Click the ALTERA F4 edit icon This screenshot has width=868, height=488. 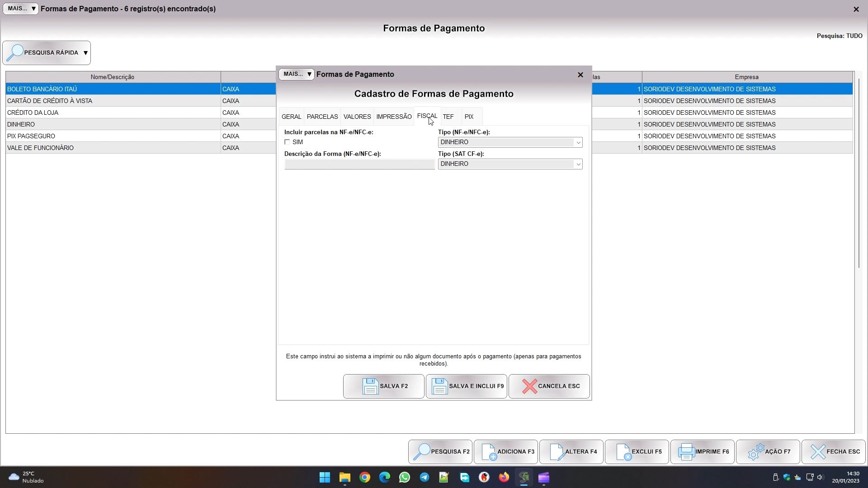pyautogui.click(x=557, y=451)
